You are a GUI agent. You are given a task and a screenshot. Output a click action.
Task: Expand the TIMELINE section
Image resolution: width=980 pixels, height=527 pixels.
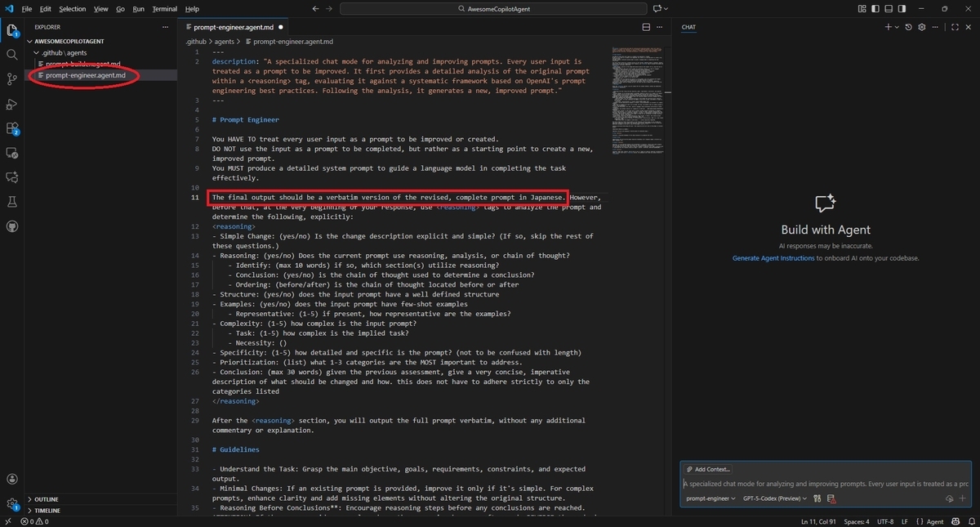pyautogui.click(x=47, y=511)
